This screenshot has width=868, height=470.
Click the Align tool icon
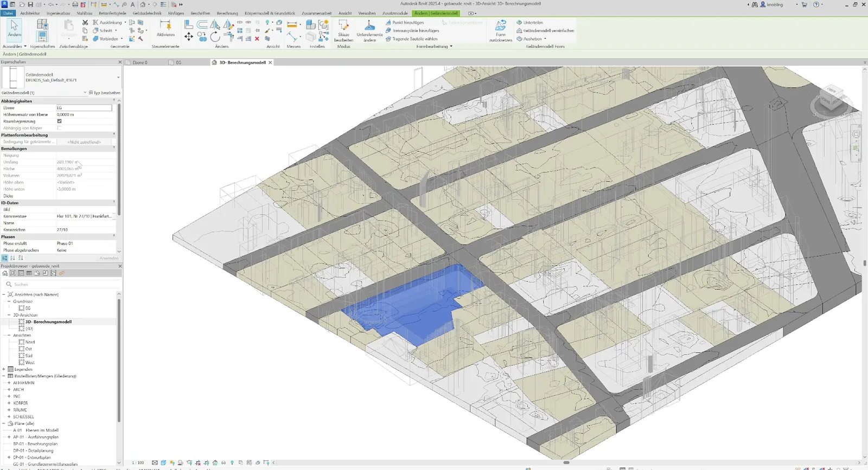coord(188,24)
